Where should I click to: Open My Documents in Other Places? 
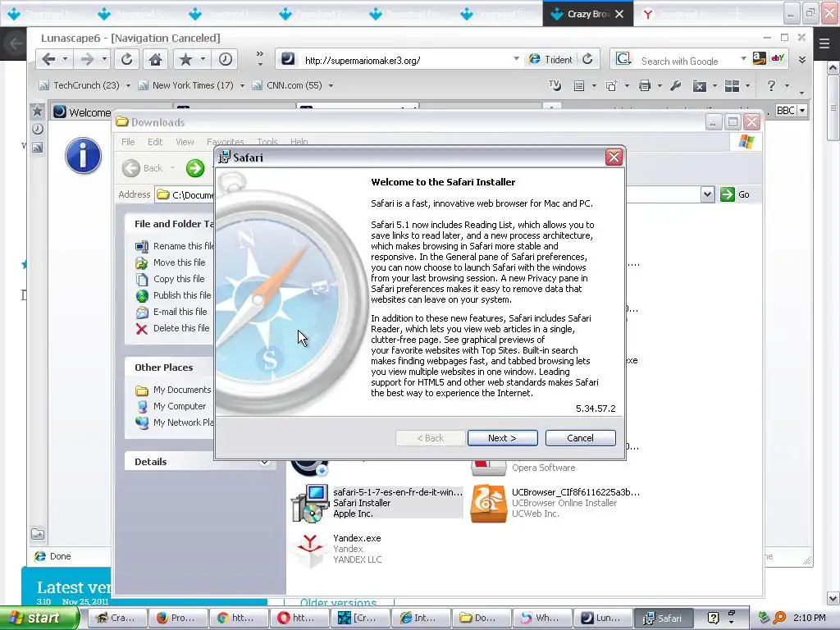pos(174,390)
